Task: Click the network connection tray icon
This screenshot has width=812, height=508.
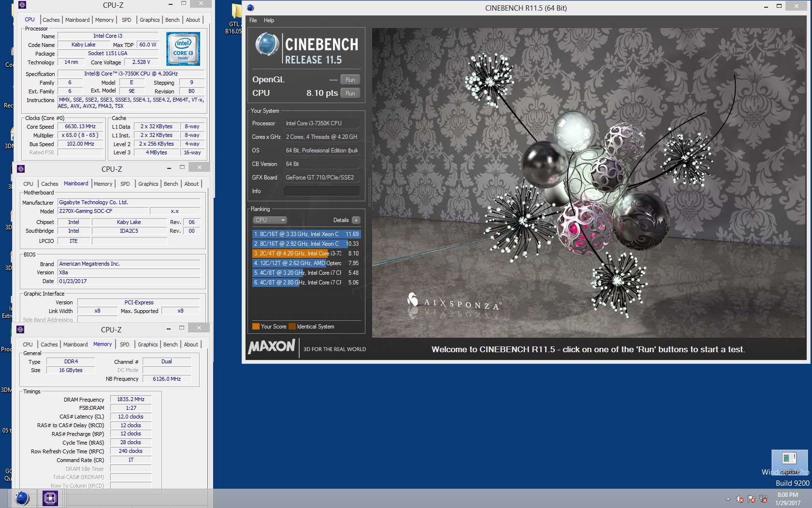Action: tap(764, 499)
